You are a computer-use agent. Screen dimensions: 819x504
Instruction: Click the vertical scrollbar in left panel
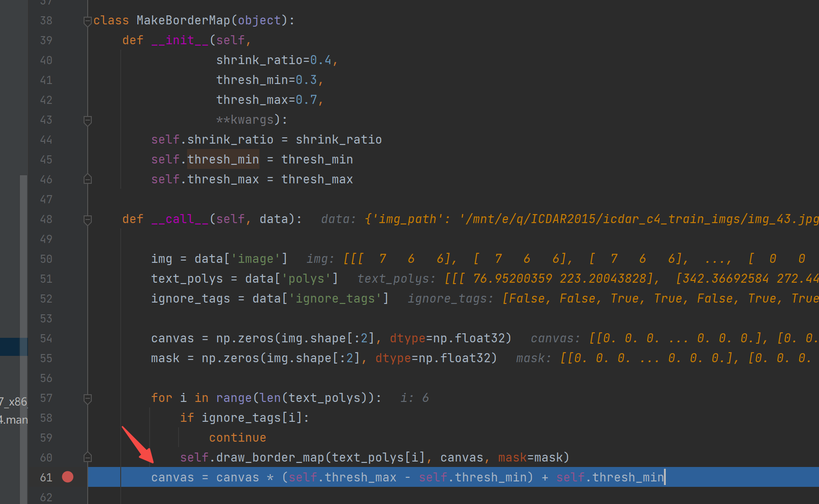[x=24, y=340]
